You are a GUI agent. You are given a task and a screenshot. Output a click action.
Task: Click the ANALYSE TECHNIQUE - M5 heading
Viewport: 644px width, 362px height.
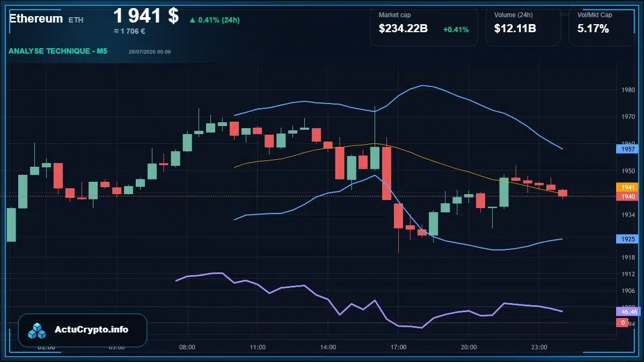(57, 51)
